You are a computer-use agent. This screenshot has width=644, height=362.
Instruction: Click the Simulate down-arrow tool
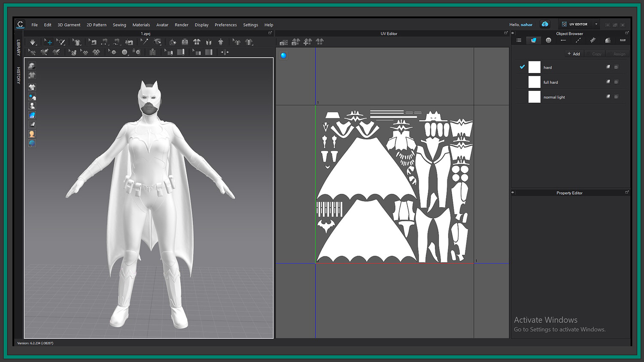tap(33, 42)
